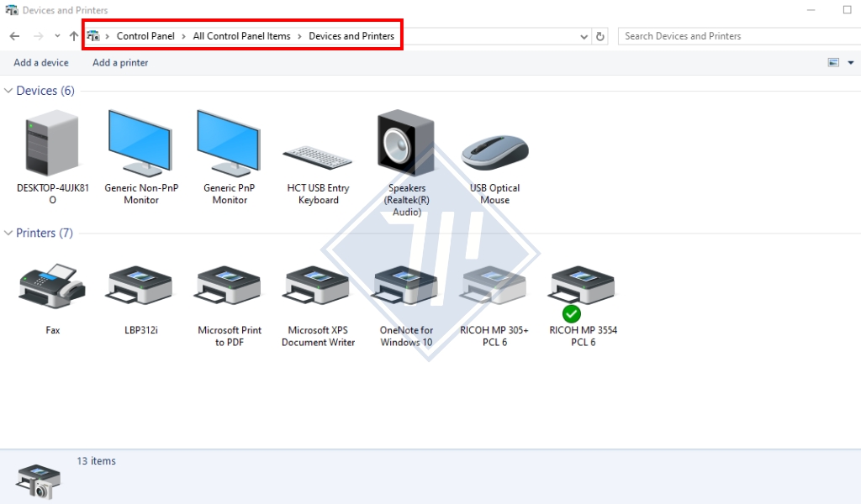
Task: Open the view options dropdown arrow
Action: [x=850, y=63]
